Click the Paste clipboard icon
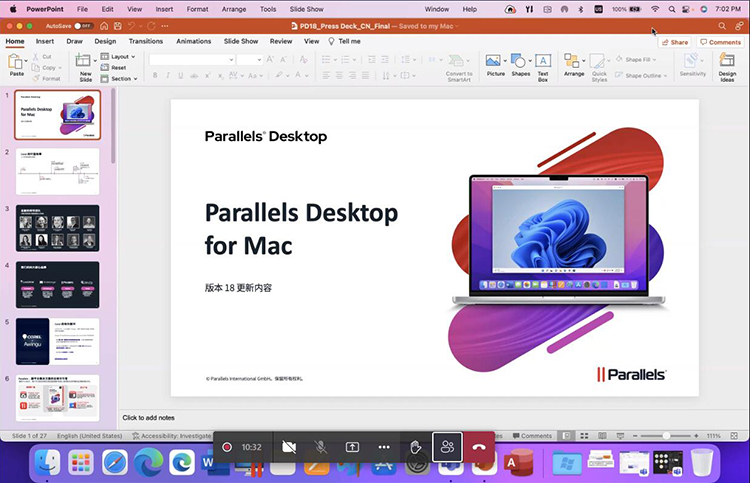This screenshot has height=483, width=750. [x=15, y=62]
